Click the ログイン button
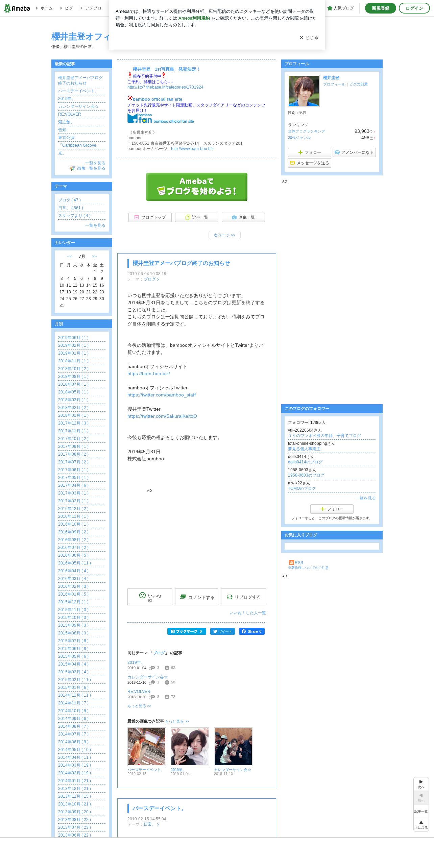The height and width of the screenshot is (868, 434). pyautogui.click(x=414, y=8)
